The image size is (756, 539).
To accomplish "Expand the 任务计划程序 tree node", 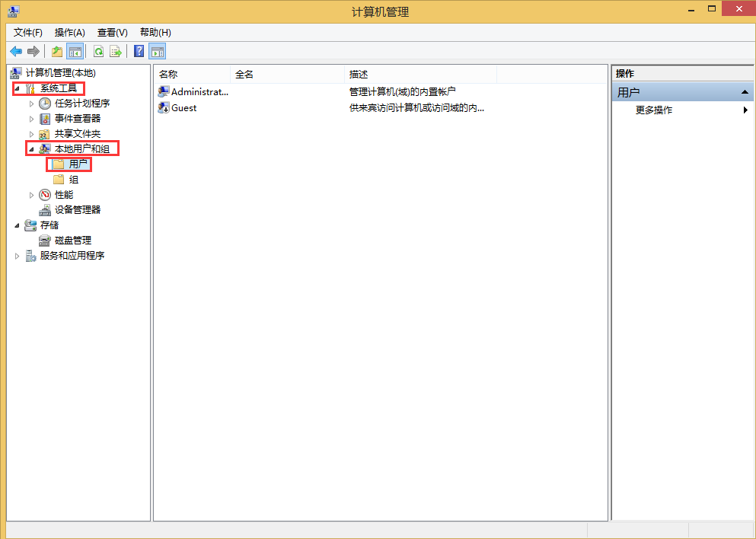I will [32, 103].
